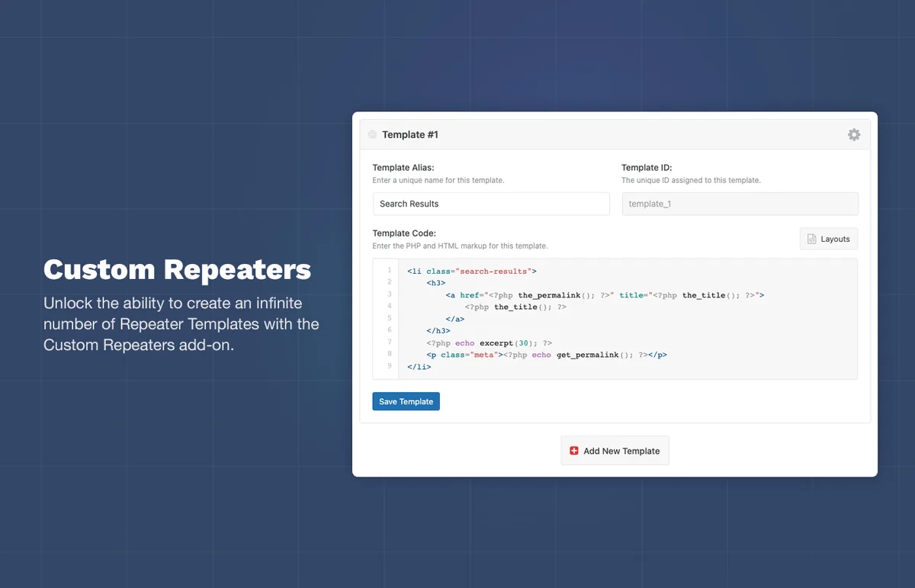Screen dimensions: 915x588
Task: Place cursor in the anchor href line
Action: click(605, 295)
